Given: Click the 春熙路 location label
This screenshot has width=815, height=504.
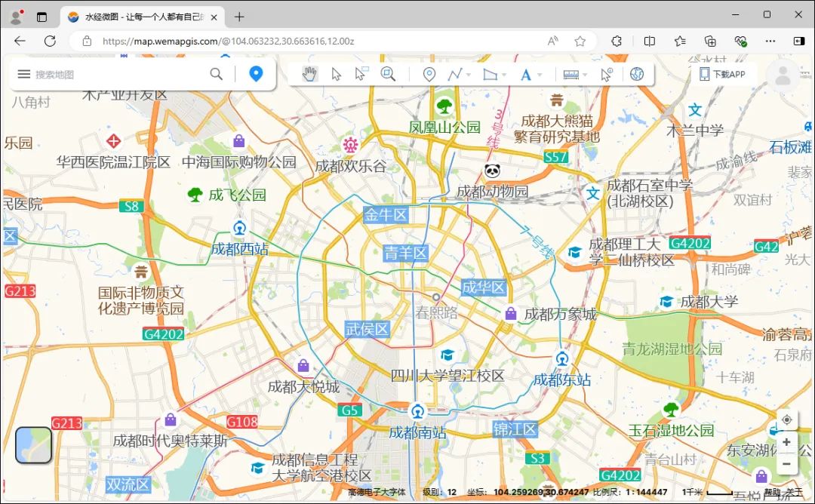Looking at the screenshot, I should tap(437, 312).
